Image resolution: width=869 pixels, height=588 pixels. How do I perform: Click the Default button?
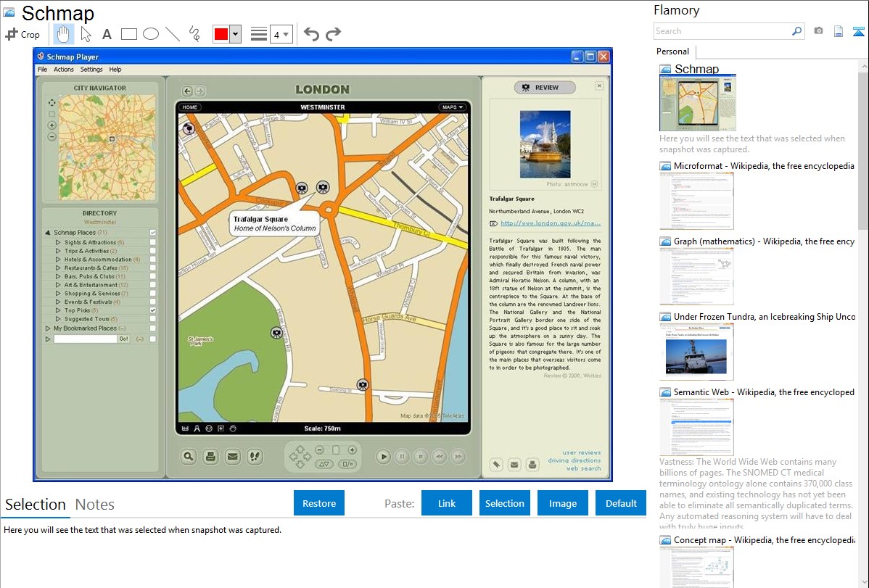click(621, 503)
